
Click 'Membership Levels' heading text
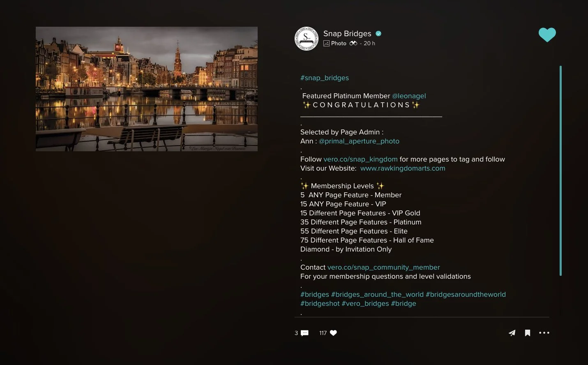342,186
